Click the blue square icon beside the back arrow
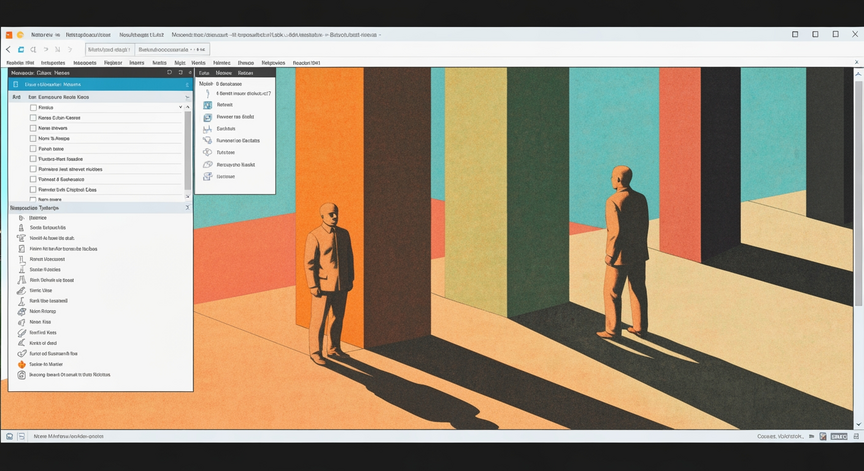 coord(21,50)
